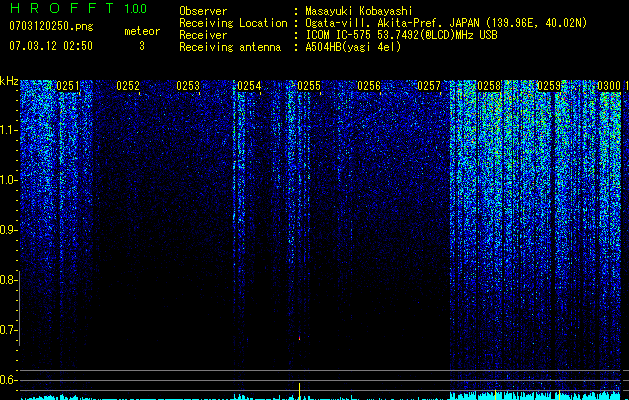This screenshot has height=400, width=629.
Task: Click the 0252 time marker
Action: [x=128, y=86]
